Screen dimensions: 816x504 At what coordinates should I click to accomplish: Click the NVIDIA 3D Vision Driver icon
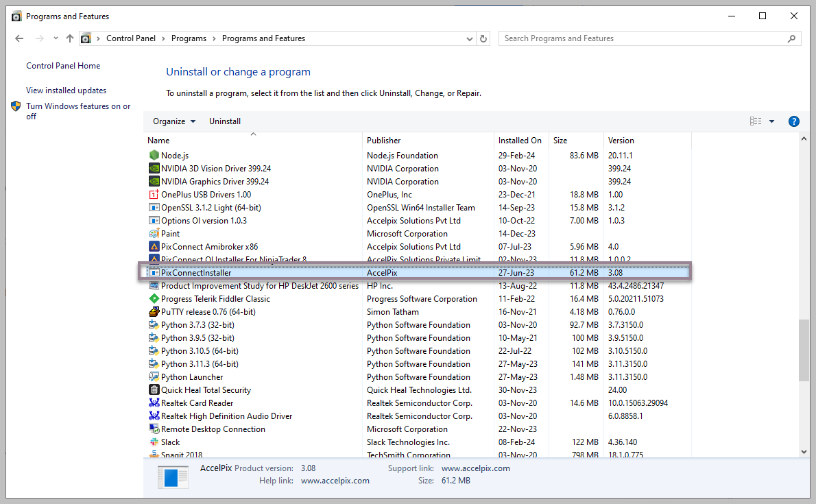[154, 168]
